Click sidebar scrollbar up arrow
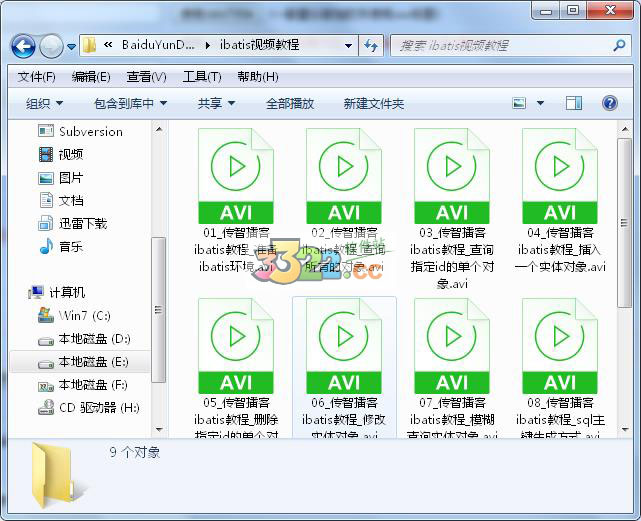This screenshot has height=521, width=641. coord(159,129)
